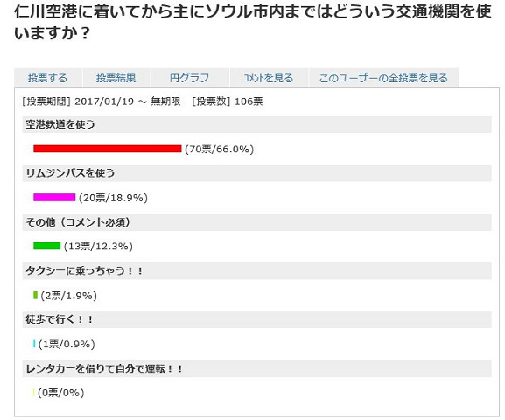Screen dimensions: 505x420
Task: Click the small タクシー result bar
Action: click(35, 295)
